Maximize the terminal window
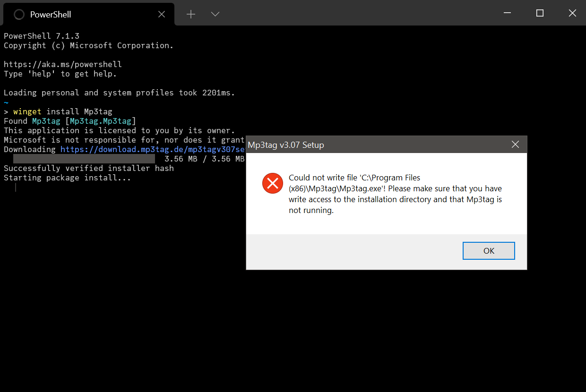The width and height of the screenshot is (586, 392). pyautogui.click(x=539, y=13)
